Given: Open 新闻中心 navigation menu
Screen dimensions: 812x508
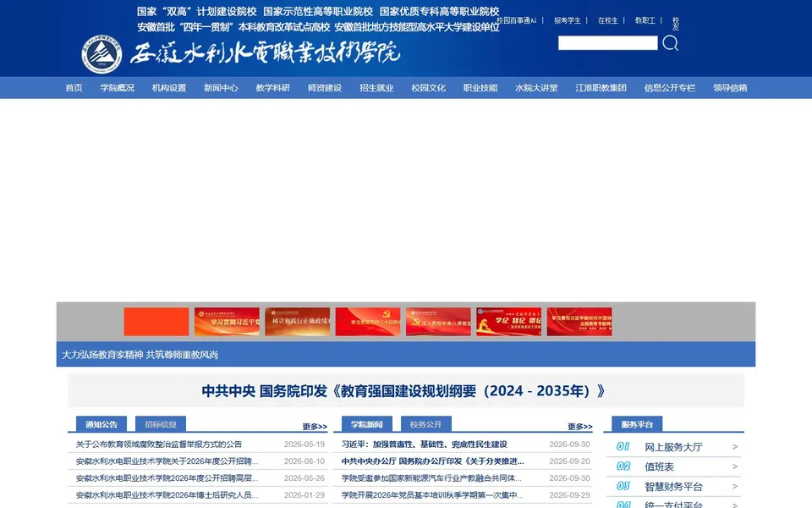Looking at the screenshot, I should pos(221,87).
